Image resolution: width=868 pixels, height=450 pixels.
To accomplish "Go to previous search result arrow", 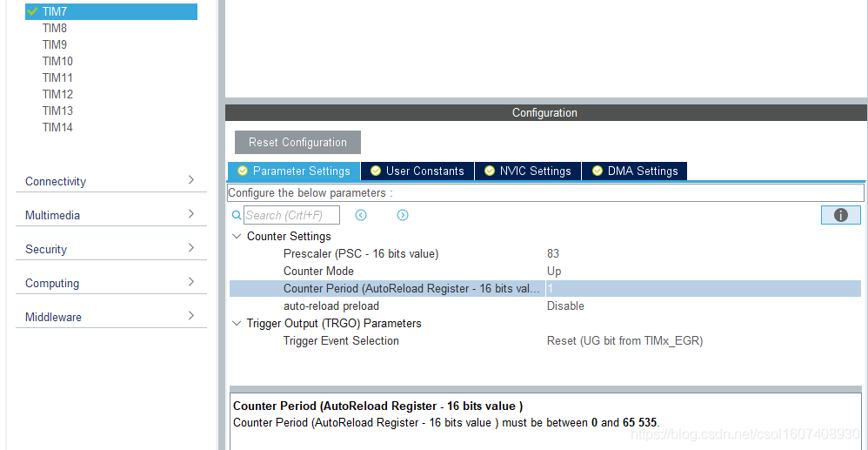I will [361, 215].
